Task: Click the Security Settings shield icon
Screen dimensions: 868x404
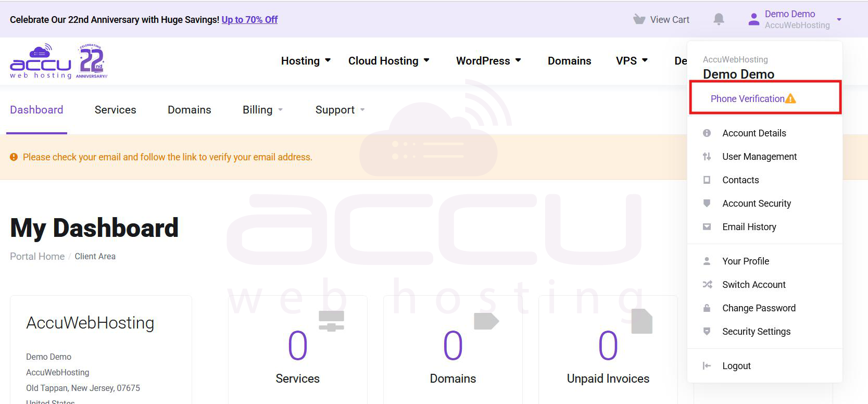Action: [x=707, y=332]
